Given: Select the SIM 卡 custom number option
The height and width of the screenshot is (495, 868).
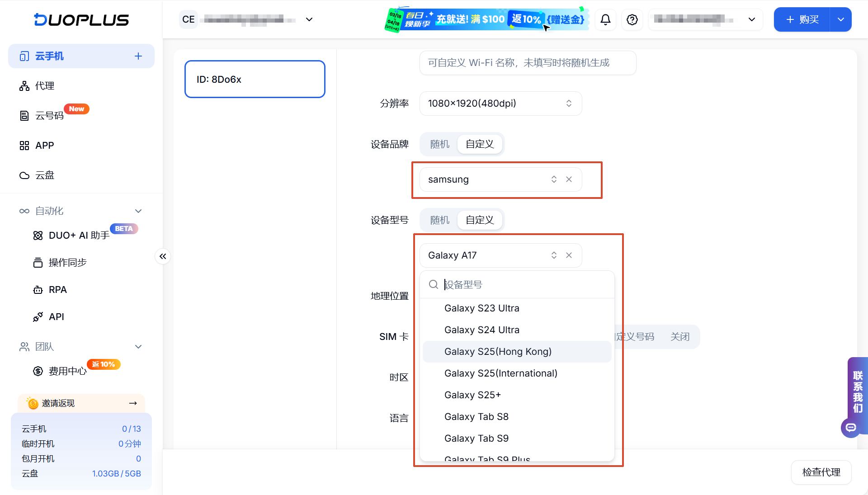Looking at the screenshot, I should point(635,337).
